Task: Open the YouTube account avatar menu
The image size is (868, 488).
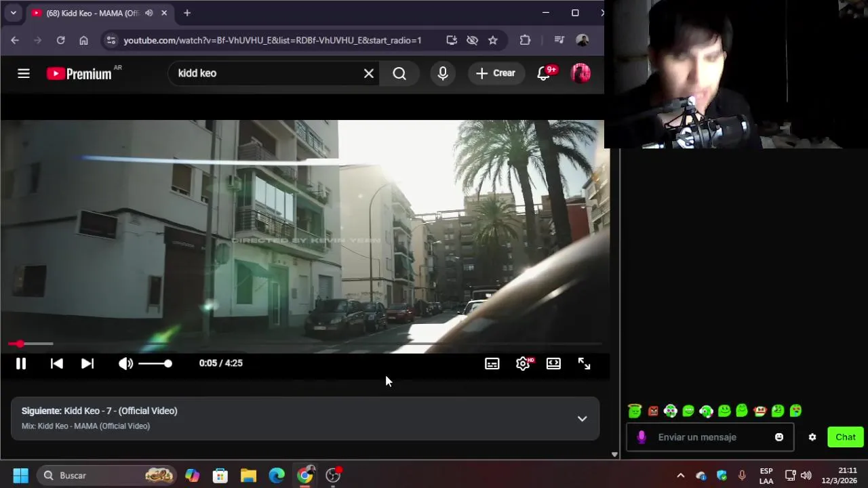Action: click(x=581, y=73)
